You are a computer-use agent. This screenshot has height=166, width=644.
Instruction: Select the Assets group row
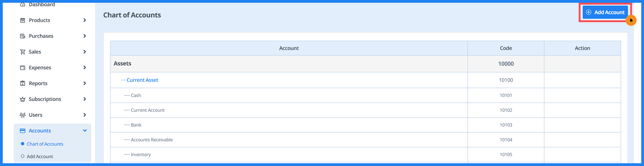[365, 64]
